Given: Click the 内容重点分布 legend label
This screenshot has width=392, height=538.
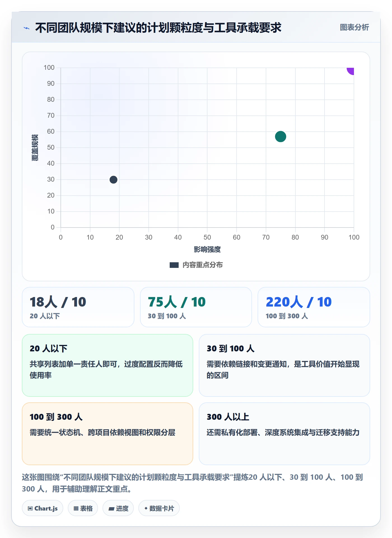Looking at the screenshot, I should tap(203, 265).
